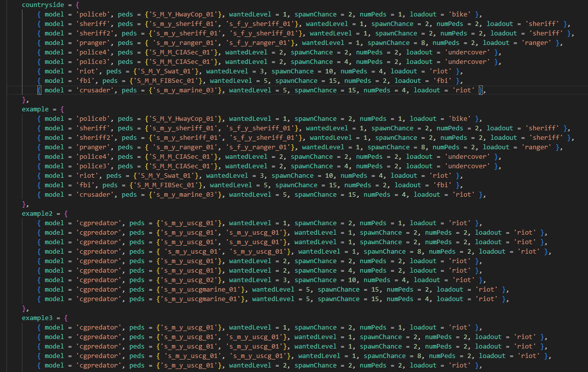Click the word "example" in "example = {"
This screenshot has width=588, height=372.
[35, 109]
